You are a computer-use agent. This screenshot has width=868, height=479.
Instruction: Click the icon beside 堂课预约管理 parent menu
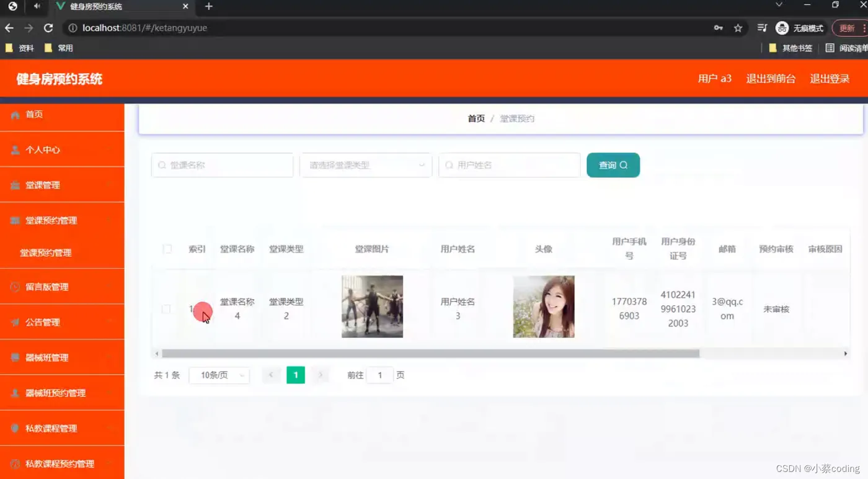click(15, 221)
